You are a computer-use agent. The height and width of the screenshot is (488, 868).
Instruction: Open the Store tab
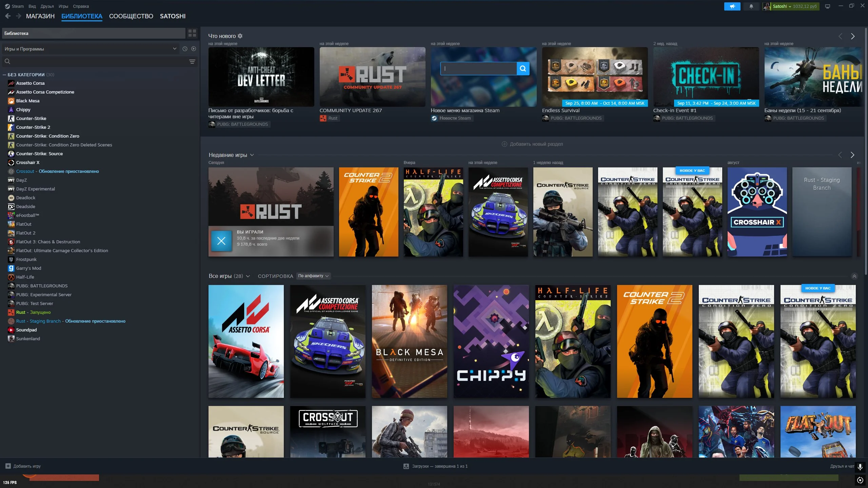[x=40, y=16]
